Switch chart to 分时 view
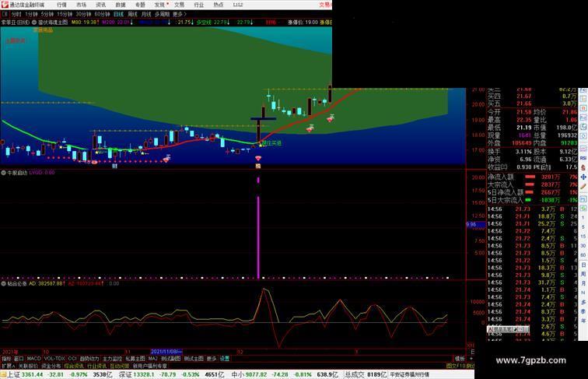588x379 pixels. pos(16,14)
